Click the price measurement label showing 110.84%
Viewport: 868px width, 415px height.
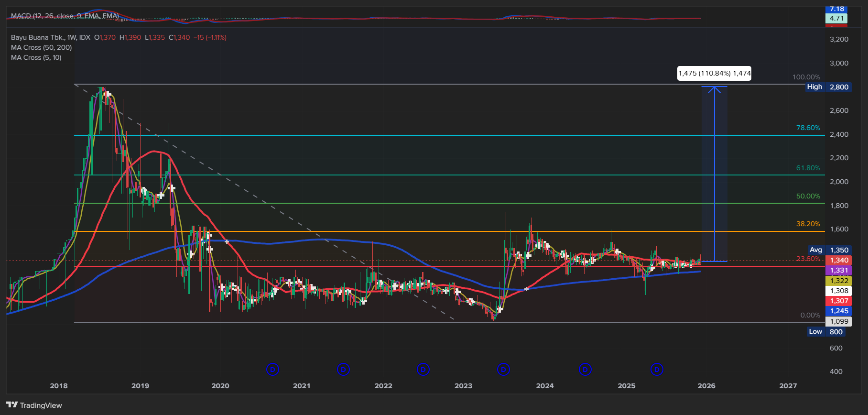pos(714,73)
